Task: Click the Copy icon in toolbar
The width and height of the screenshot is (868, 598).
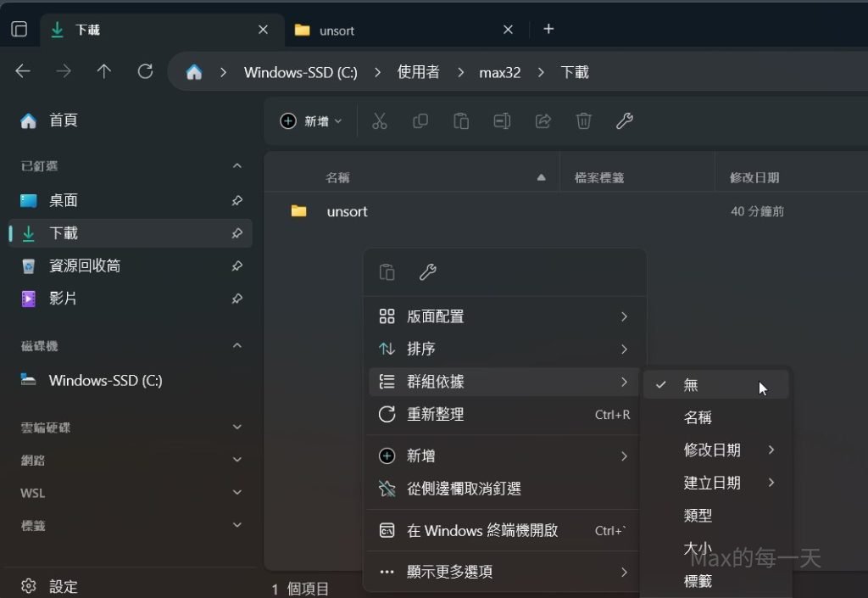Action: pyautogui.click(x=420, y=121)
